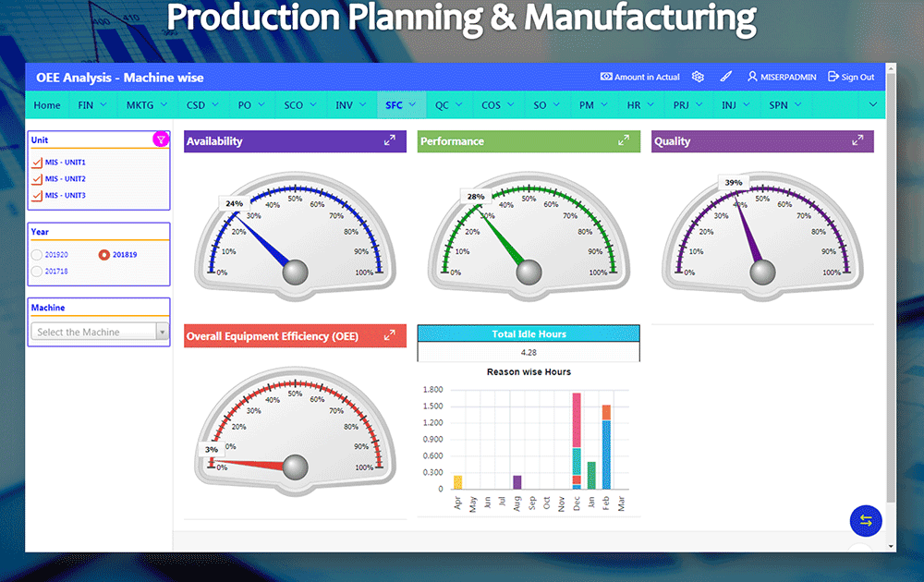This screenshot has height=582, width=924.
Task: Expand the SFC menu dropdown
Action: [400, 105]
